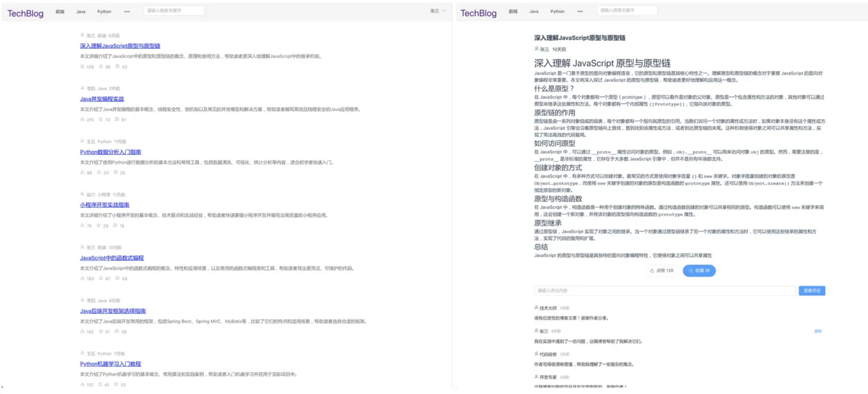868x394 pixels.
Task: Open the 深入理解JavaScript原型与原型链 article link
Action: coord(120,46)
